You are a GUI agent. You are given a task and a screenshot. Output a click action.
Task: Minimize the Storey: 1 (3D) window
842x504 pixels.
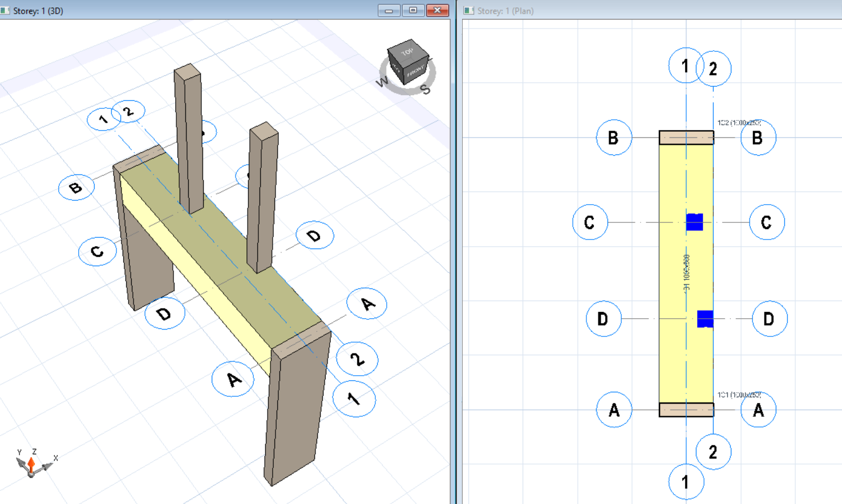388,10
